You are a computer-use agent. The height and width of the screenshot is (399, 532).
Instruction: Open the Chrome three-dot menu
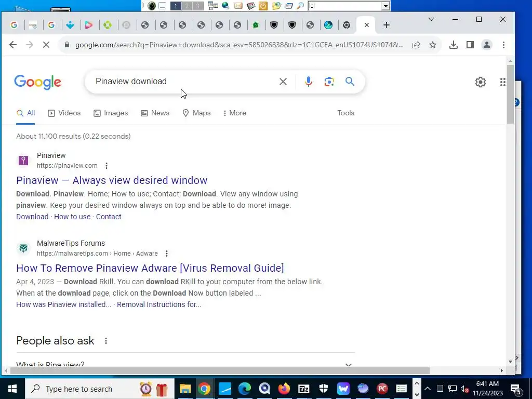[503, 45]
